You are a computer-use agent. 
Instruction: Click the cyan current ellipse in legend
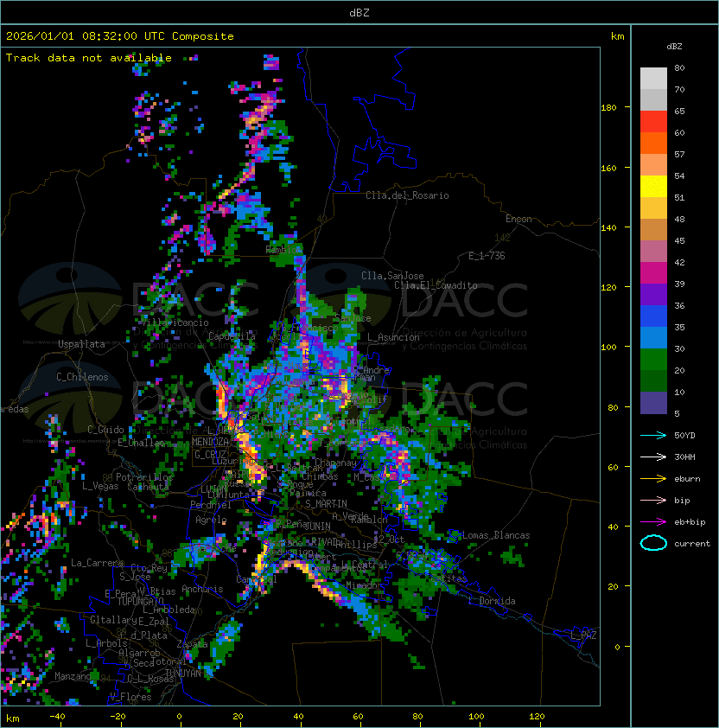pyautogui.click(x=653, y=543)
